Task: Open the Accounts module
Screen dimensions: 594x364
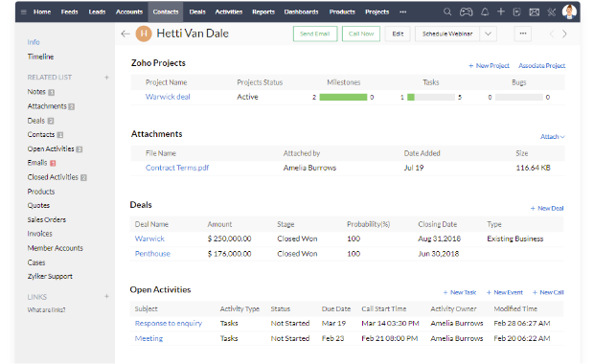Action: [129, 11]
